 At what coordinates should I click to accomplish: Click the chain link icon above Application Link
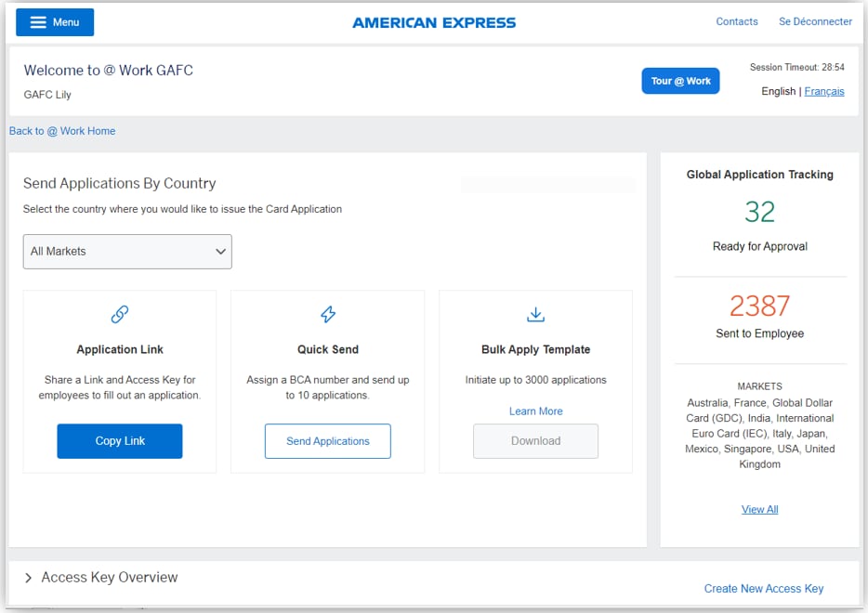(120, 315)
